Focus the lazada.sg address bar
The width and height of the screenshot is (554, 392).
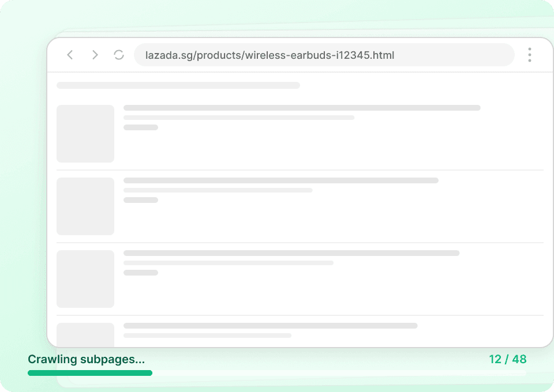(x=323, y=55)
